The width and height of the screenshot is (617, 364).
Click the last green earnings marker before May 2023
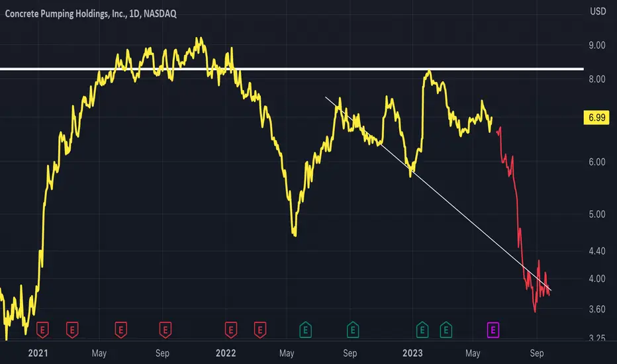pos(446,330)
